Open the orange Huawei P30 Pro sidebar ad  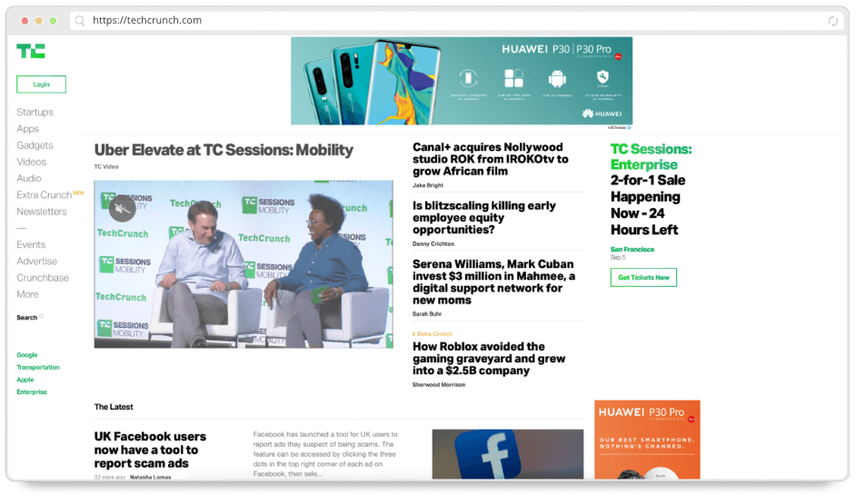[x=648, y=440]
